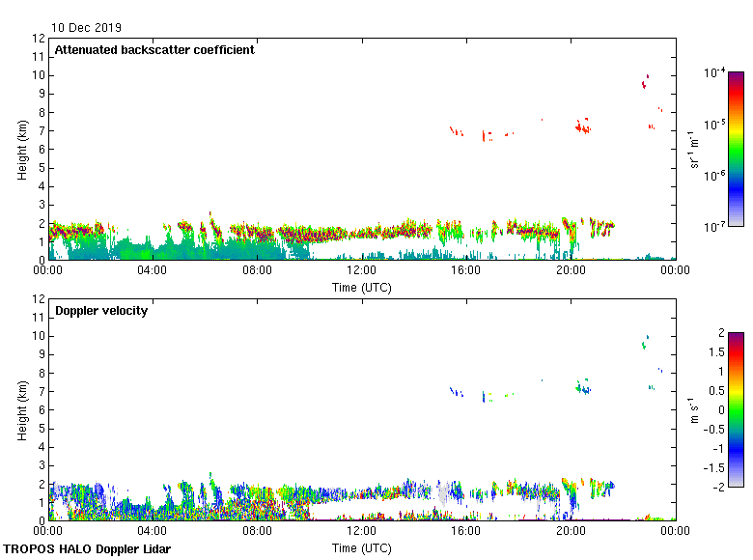
Task: Click 20:00 tick on the Doppler velocity time axis
Action: point(571,532)
